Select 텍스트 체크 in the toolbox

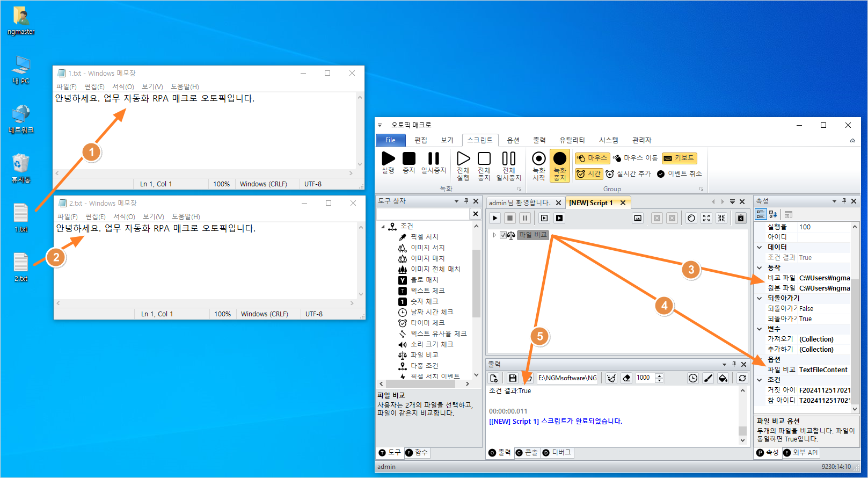point(428,291)
